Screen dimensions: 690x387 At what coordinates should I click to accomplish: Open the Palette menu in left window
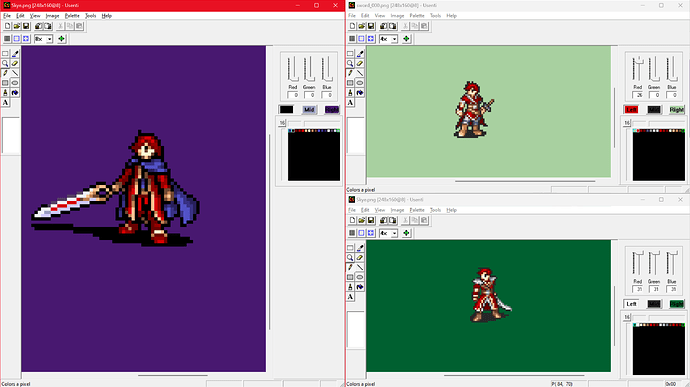click(x=72, y=16)
